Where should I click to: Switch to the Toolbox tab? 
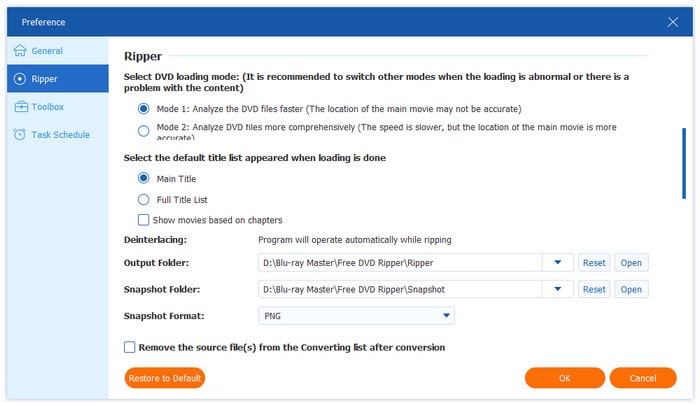tap(47, 107)
